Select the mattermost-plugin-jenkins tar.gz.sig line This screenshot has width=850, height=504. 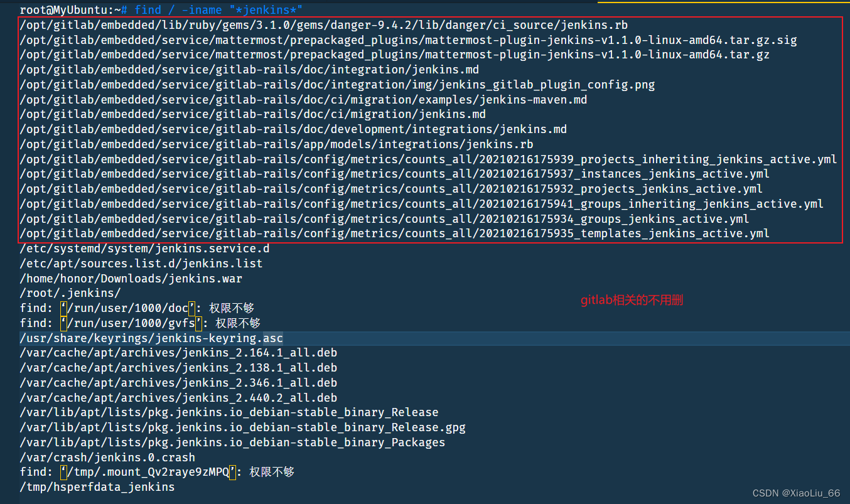[408, 40]
